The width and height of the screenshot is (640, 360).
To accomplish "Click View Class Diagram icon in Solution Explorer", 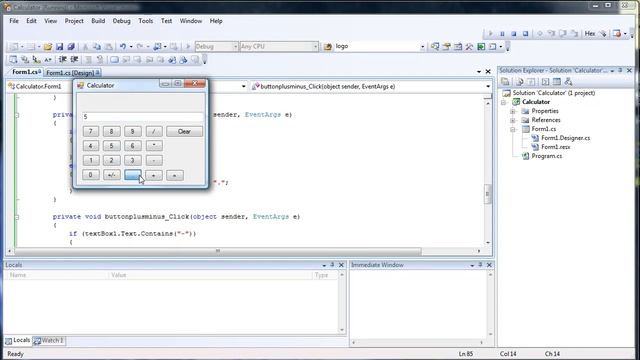I will 568,82.
